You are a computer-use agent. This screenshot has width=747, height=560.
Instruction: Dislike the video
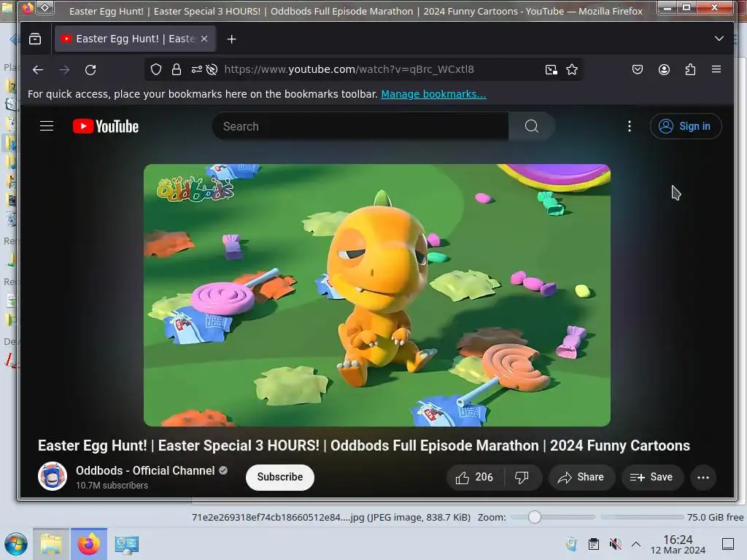coord(522,477)
